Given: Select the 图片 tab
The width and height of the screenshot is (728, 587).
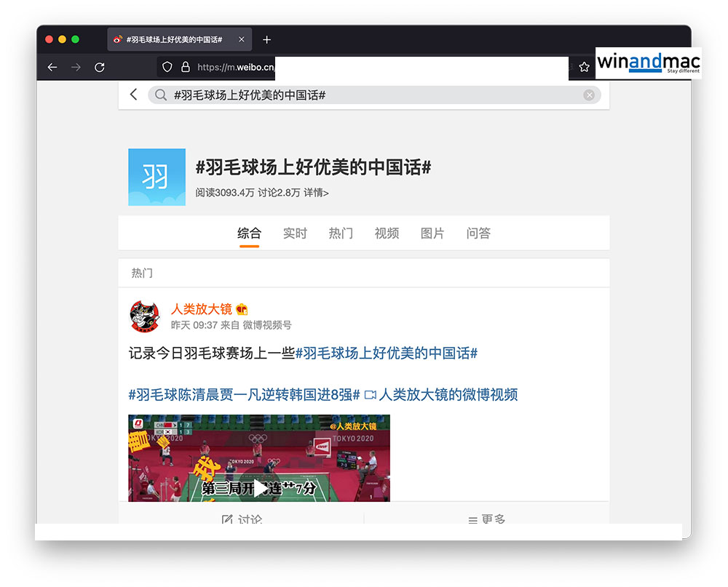Looking at the screenshot, I should click(x=432, y=233).
